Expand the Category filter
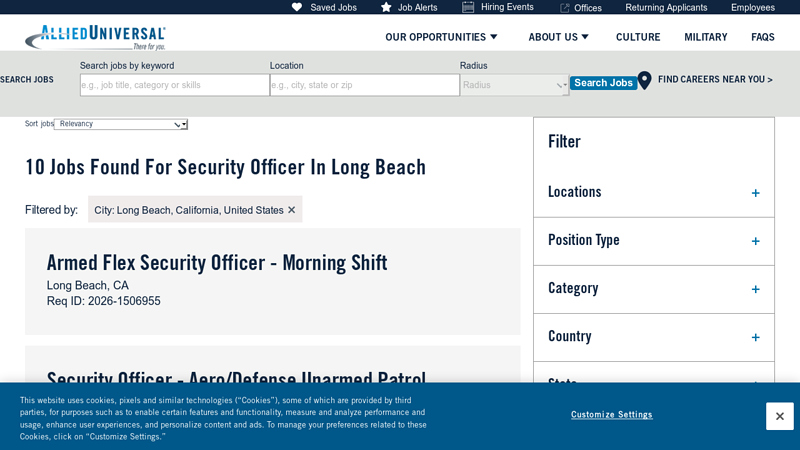Image resolution: width=800 pixels, height=450 pixels. 654,289
